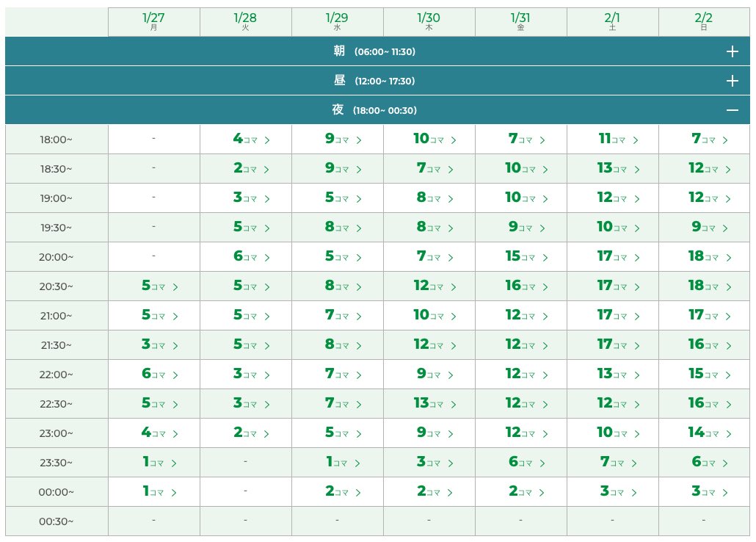Select the 1/27 Monday column header
The width and height of the screenshot is (756, 542).
[154, 22]
